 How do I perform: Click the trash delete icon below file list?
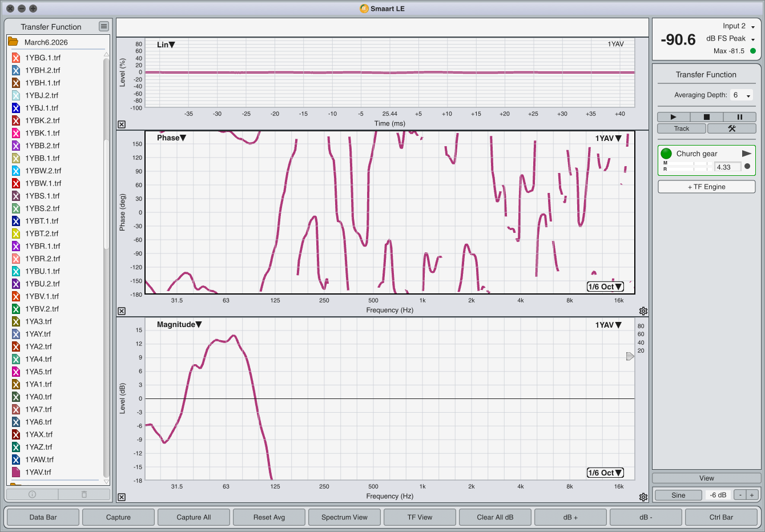click(84, 494)
